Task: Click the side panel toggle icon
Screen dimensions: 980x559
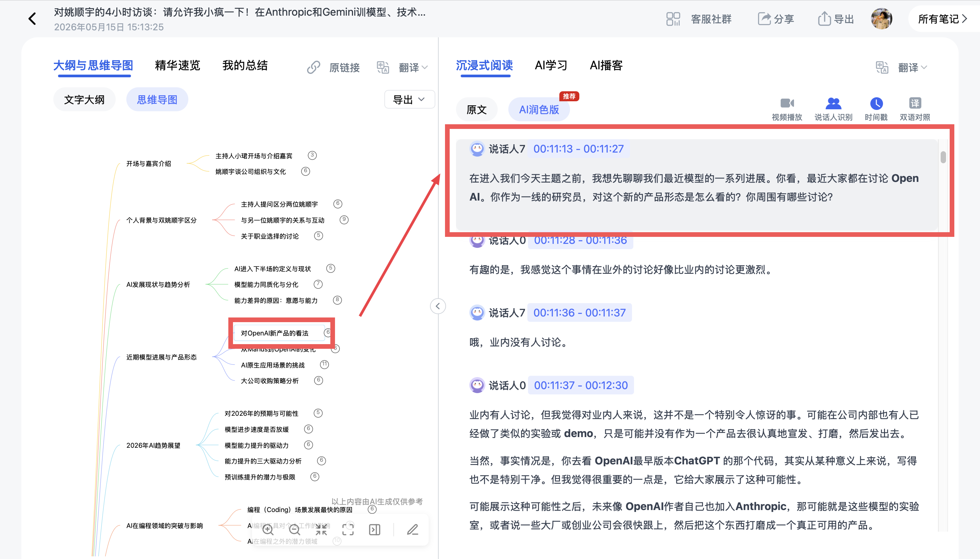Action: [375, 529]
